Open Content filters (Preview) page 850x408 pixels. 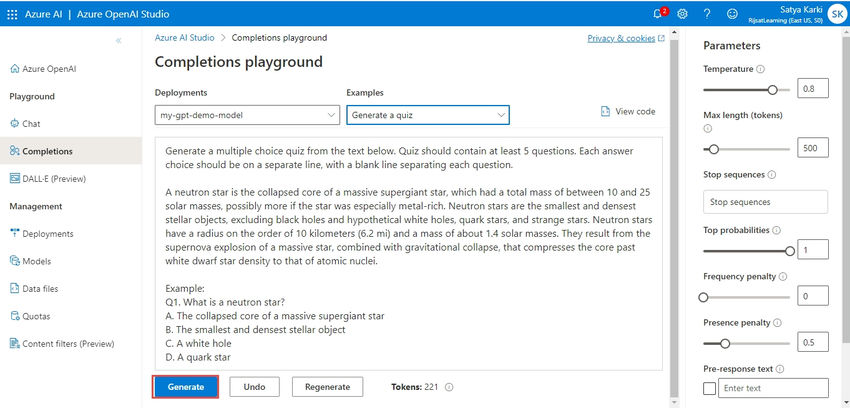click(x=62, y=344)
